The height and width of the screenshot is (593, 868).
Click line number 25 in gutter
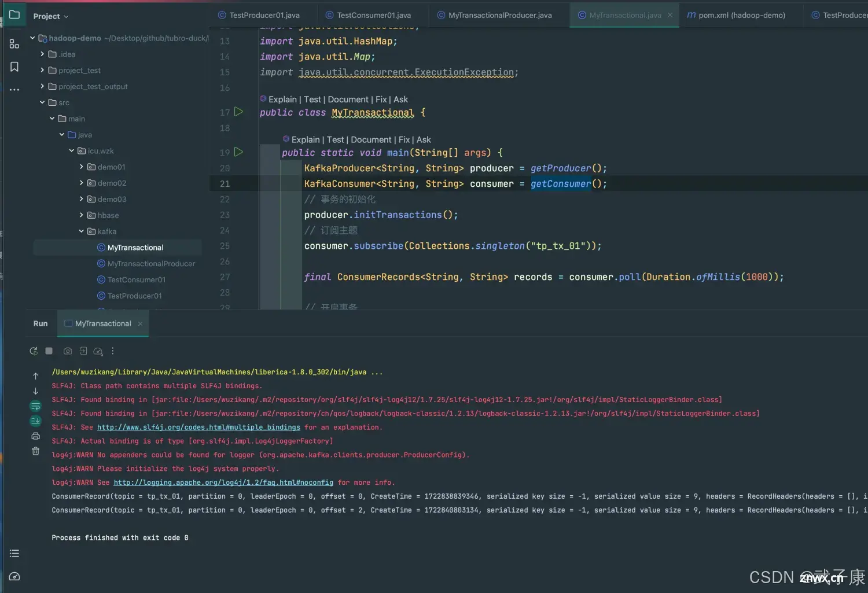click(225, 246)
